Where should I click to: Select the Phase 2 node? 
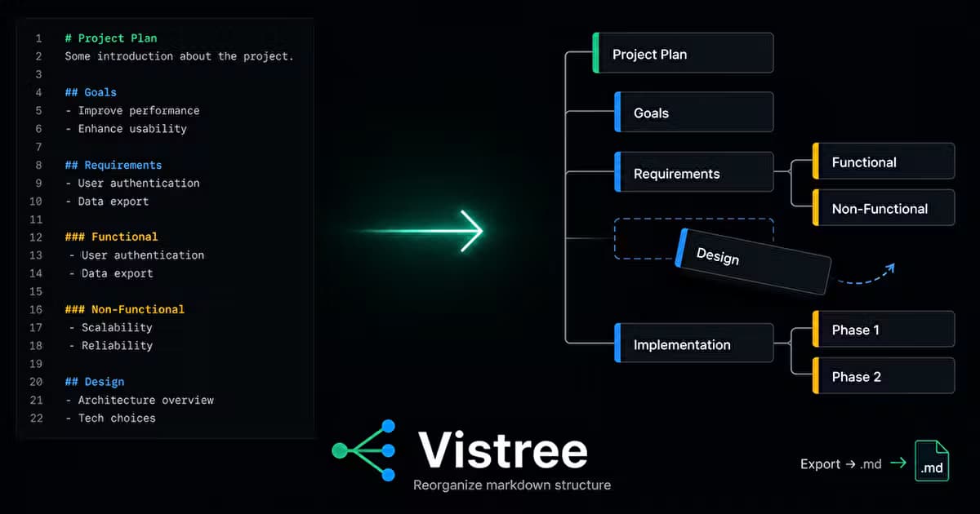[883, 376]
